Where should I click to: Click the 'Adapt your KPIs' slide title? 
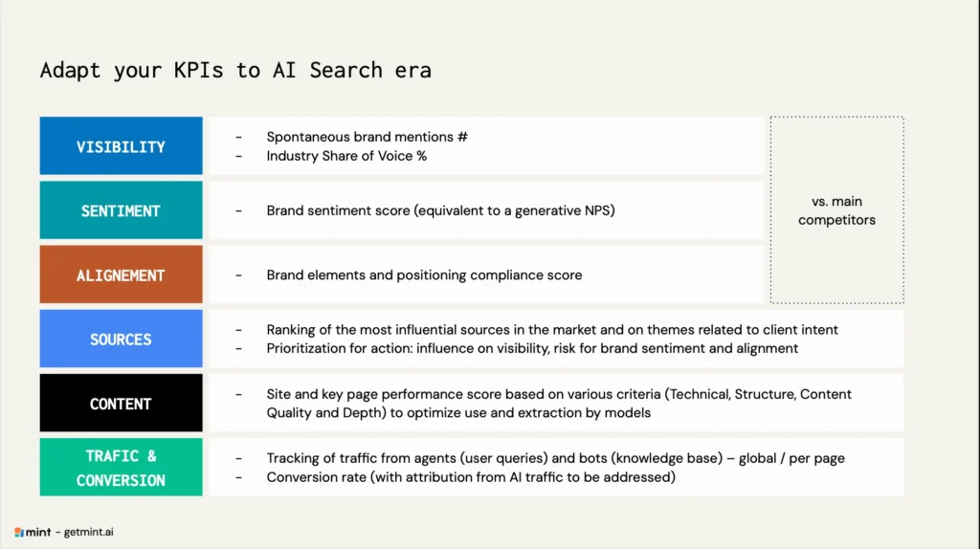pyautogui.click(x=235, y=70)
